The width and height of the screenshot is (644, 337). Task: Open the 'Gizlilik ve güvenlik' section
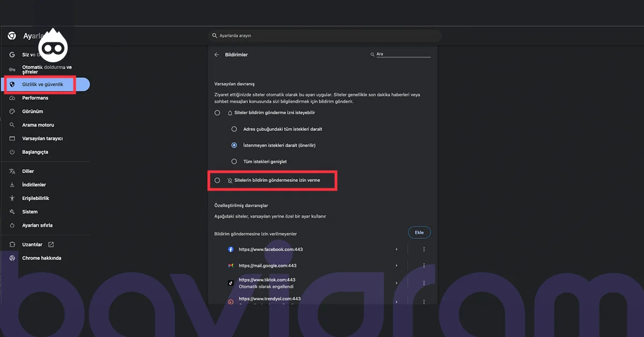point(43,84)
